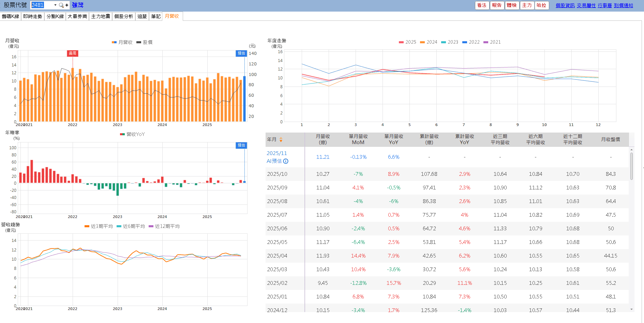Click the table scrollbar up arrow
This screenshot has width=644, height=323.
point(631,150)
